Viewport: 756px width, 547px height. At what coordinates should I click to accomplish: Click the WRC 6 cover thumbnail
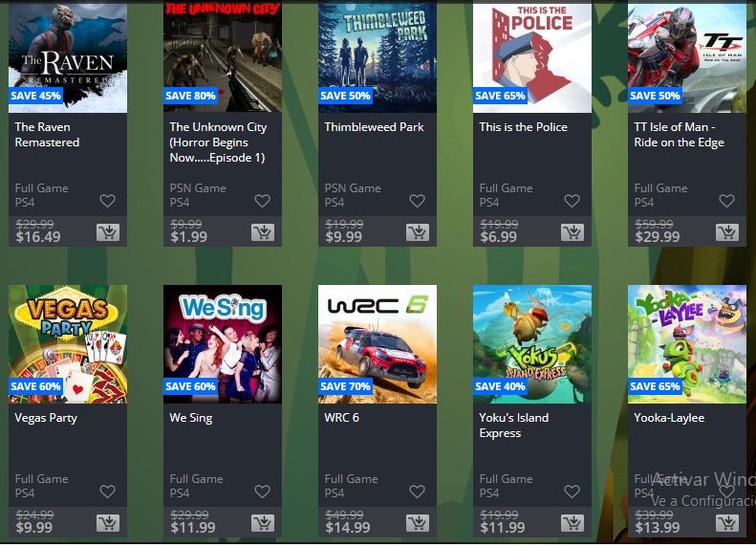pos(378,344)
